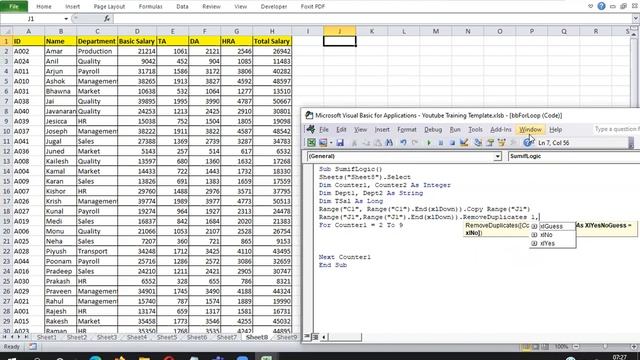Image resolution: width=640 pixels, height=360 pixels.
Task: Open the Object Browser icon
Action: [x=502, y=142]
